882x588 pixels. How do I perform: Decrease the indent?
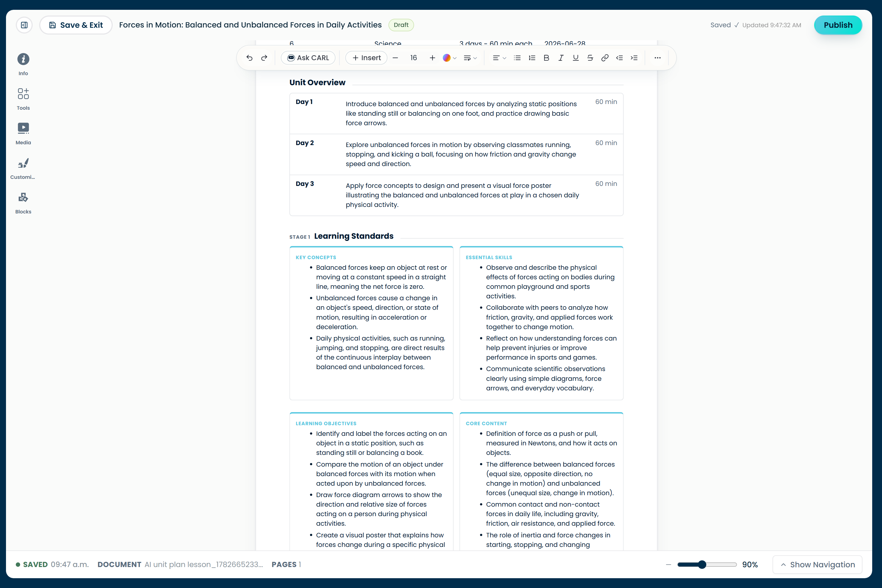620,58
